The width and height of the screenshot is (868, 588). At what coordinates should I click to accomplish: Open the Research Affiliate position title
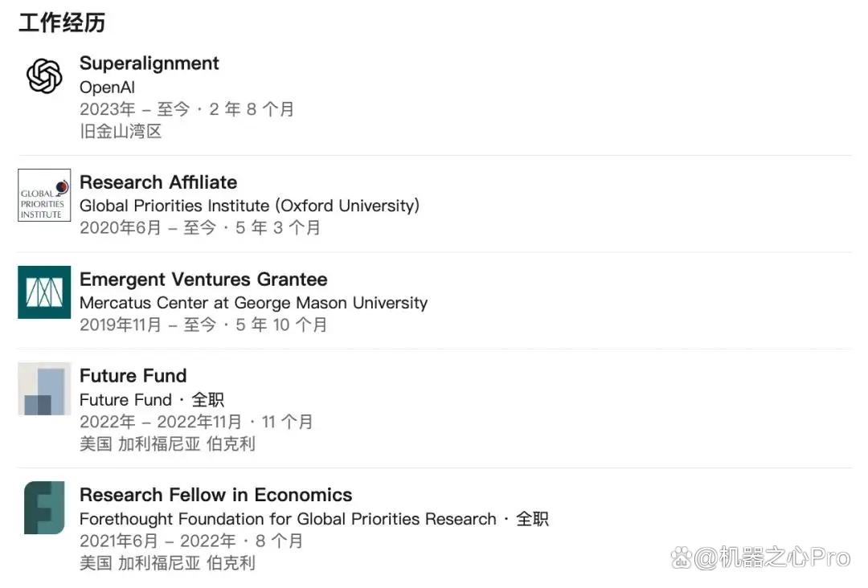[158, 182]
